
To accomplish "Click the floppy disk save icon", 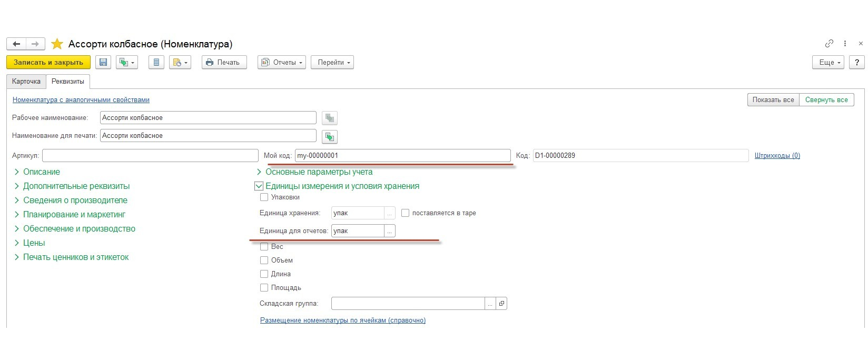I will click(x=103, y=63).
